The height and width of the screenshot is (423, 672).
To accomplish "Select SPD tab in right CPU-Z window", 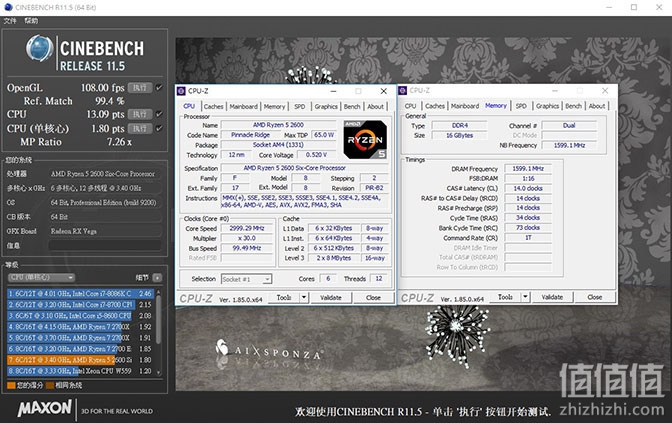I will point(521,106).
